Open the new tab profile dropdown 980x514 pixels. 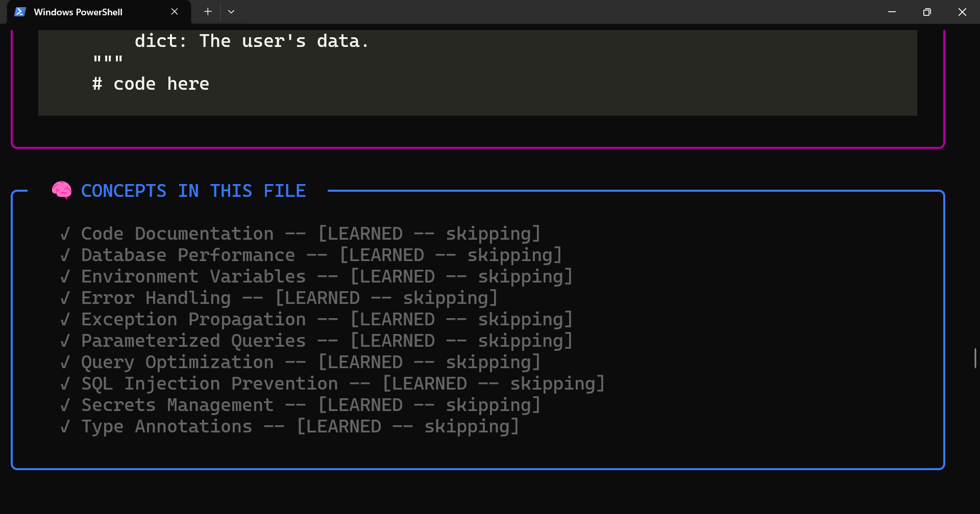tap(231, 12)
